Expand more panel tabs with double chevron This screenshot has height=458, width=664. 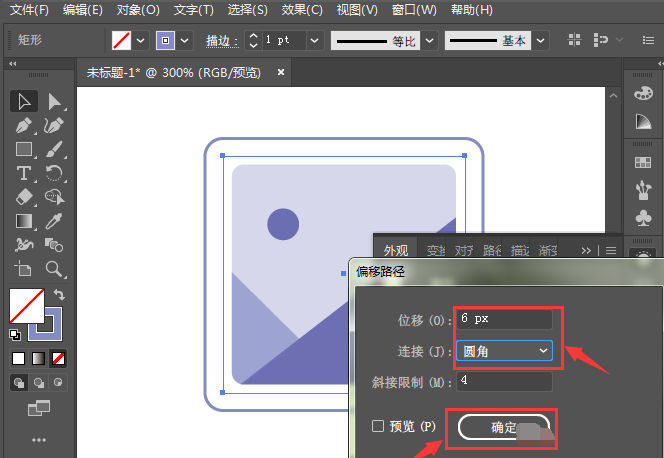click(586, 251)
